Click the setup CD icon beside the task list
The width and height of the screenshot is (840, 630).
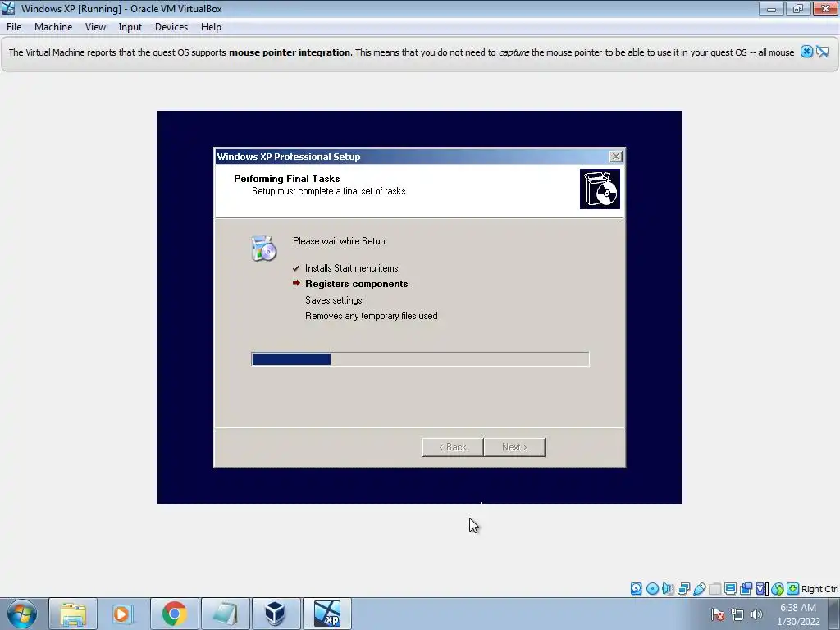263,248
